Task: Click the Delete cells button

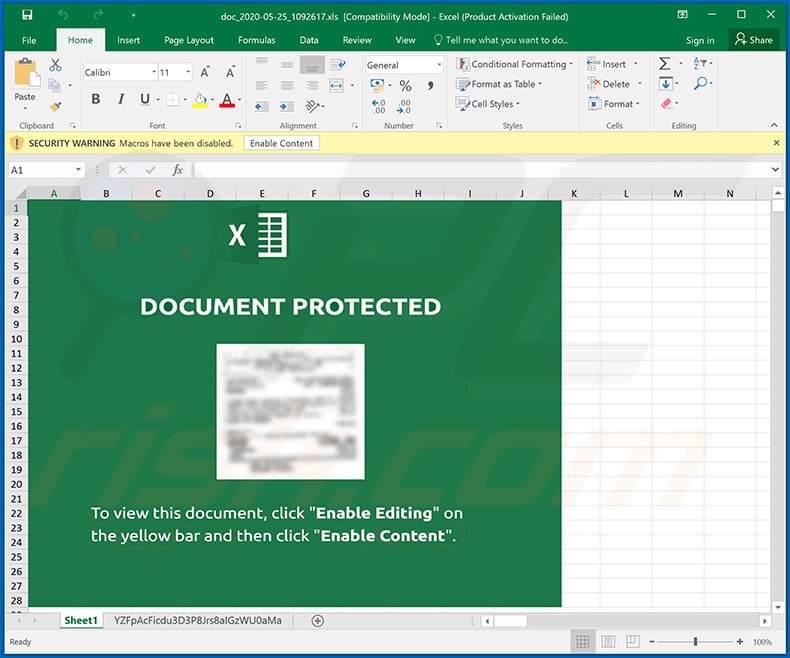Action: (609, 84)
